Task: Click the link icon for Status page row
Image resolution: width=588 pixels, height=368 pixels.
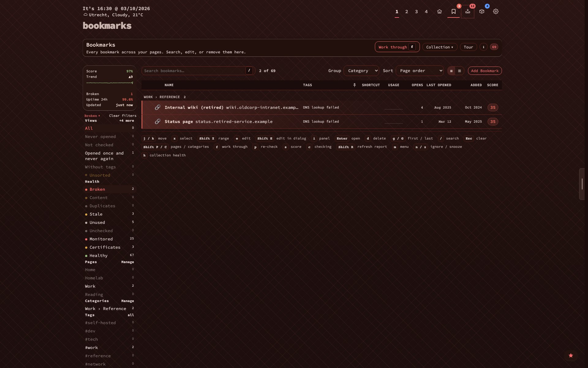Action: click(157, 121)
